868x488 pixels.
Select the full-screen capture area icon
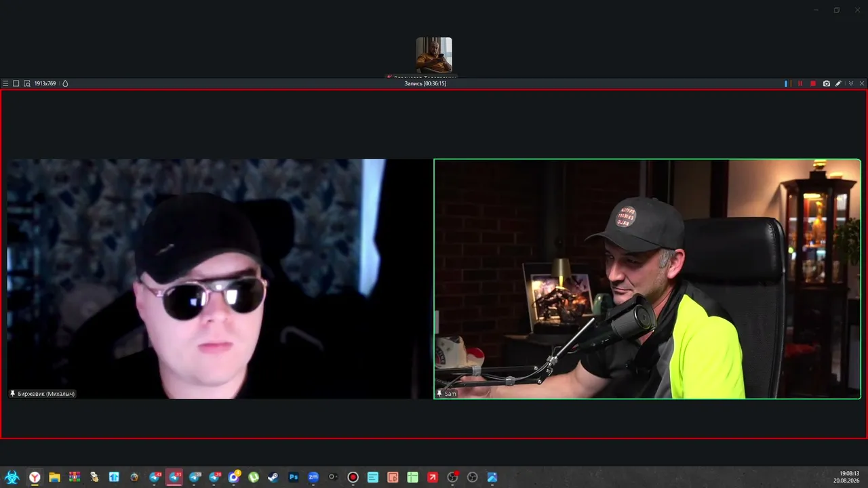(x=16, y=83)
